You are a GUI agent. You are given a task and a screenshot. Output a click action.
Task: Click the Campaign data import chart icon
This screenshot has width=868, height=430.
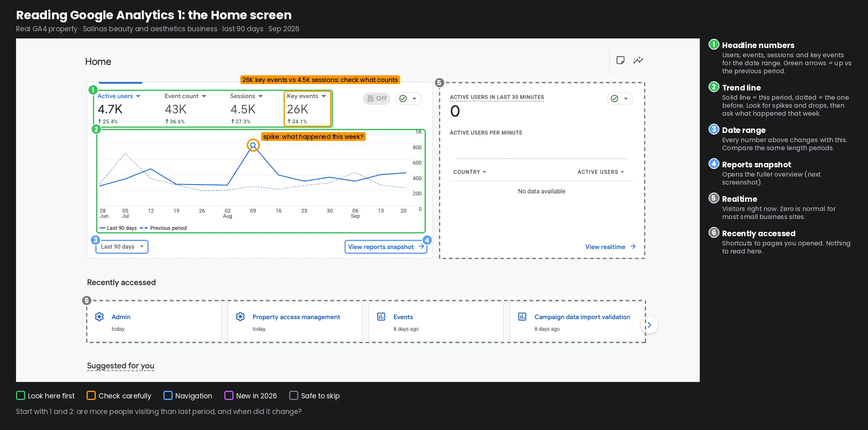(x=522, y=317)
